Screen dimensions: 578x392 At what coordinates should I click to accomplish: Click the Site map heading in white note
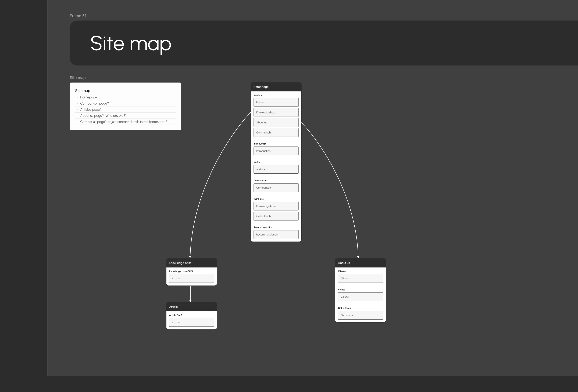[83, 91]
